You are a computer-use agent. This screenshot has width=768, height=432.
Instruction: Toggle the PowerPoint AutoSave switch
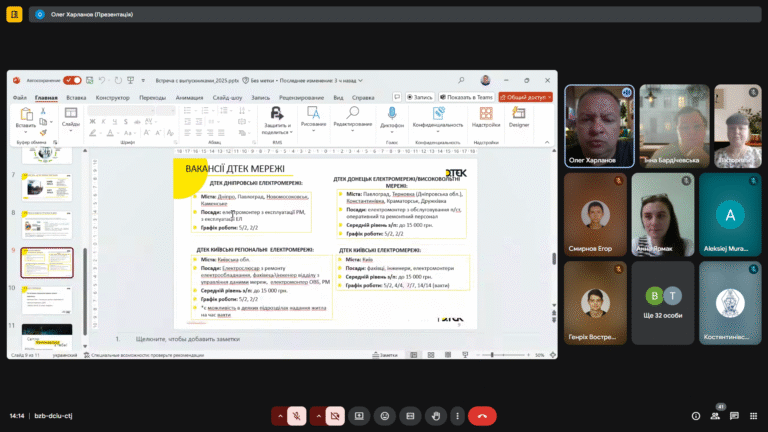(x=72, y=80)
